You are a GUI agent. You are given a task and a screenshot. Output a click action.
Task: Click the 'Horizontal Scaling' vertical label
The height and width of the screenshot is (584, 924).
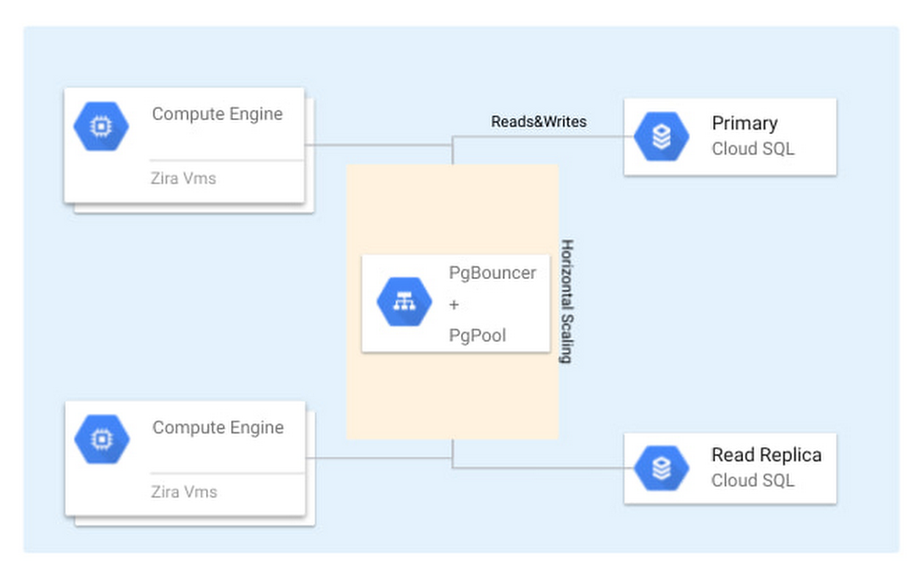[x=567, y=301]
